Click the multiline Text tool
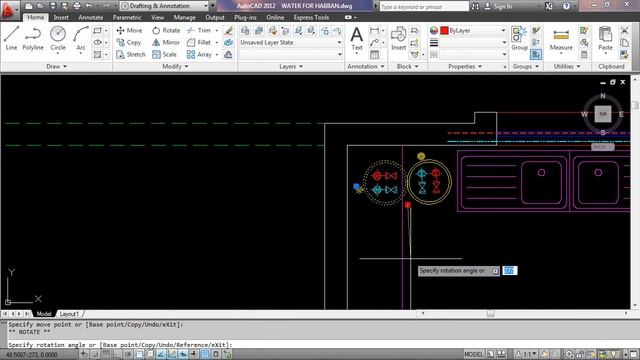Image resolution: width=640 pixels, height=360 pixels. pos(357,38)
